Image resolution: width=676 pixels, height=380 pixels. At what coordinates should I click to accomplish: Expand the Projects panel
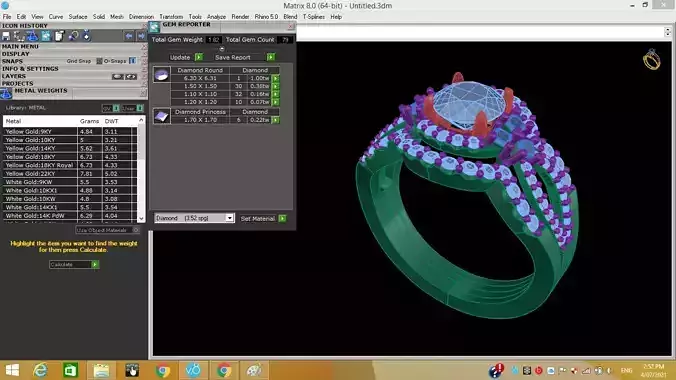pyautogui.click(x=18, y=83)
